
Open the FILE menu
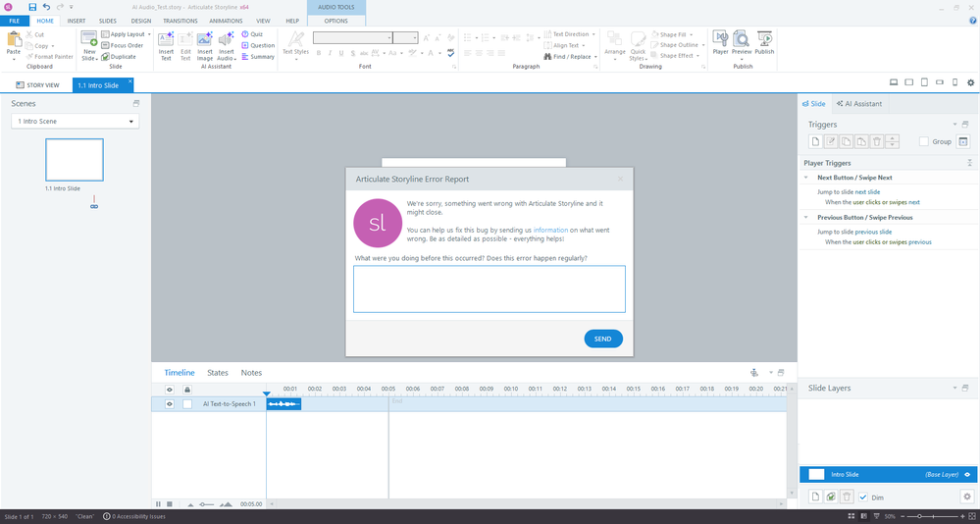click(x=14, y=21)
